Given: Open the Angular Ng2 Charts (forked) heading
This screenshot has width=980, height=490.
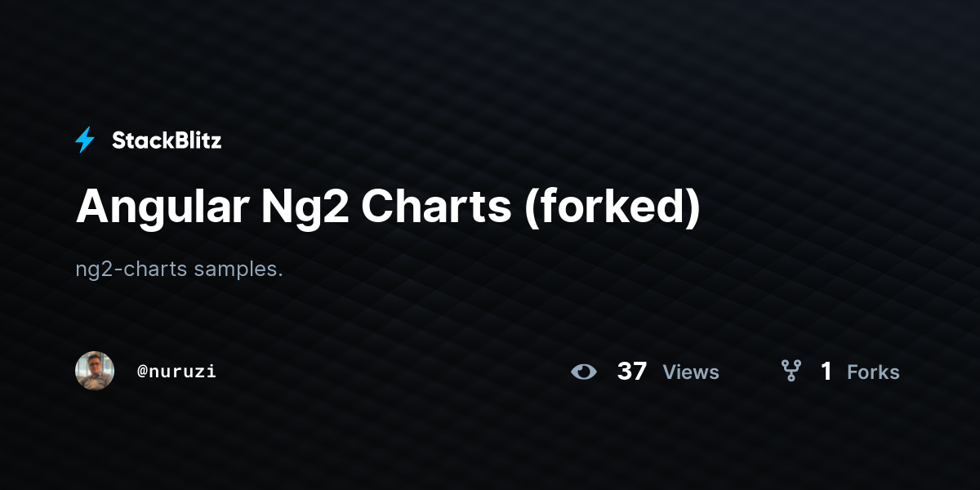Looking at the screenshot, I should click(388, 208).
